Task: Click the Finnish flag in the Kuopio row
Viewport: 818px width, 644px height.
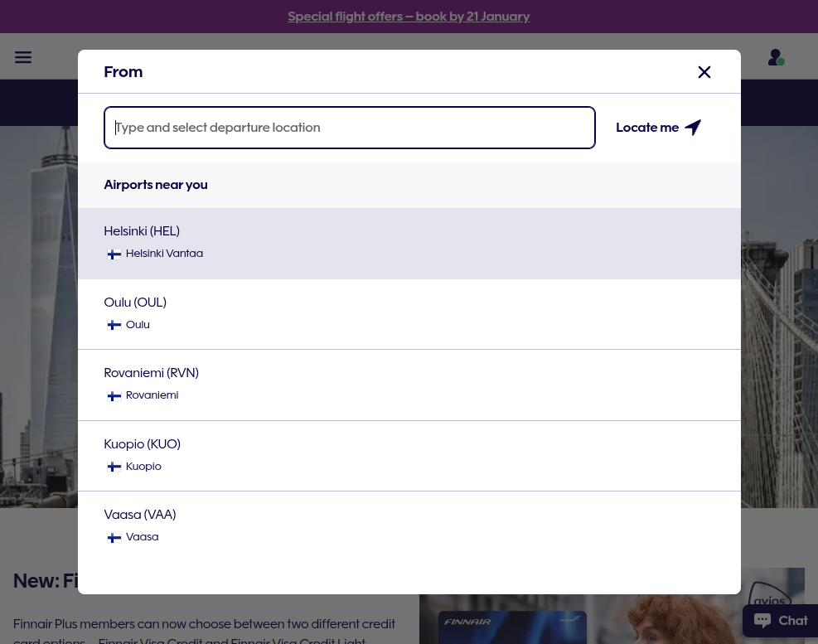Action: click(114, 467)
